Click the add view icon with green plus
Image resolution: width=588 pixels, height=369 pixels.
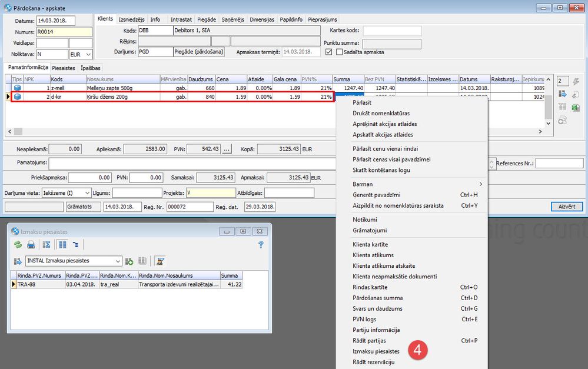129,261
